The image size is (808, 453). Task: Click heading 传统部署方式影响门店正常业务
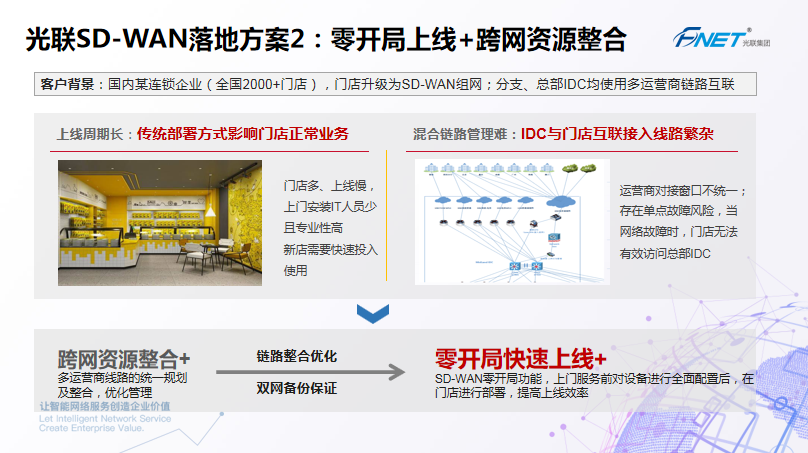(243, 134)
